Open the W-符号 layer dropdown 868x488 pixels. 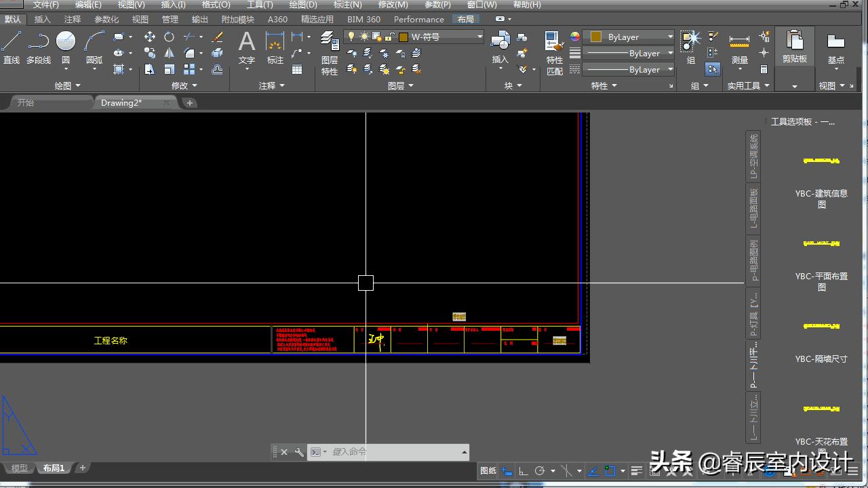(x=479, y=37)
